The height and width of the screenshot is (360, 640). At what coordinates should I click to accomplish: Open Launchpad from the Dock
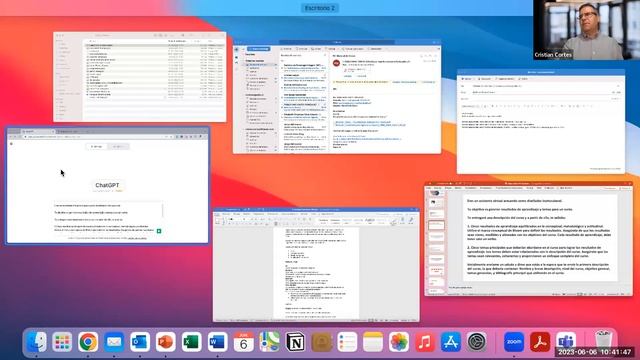coord(62,342)
